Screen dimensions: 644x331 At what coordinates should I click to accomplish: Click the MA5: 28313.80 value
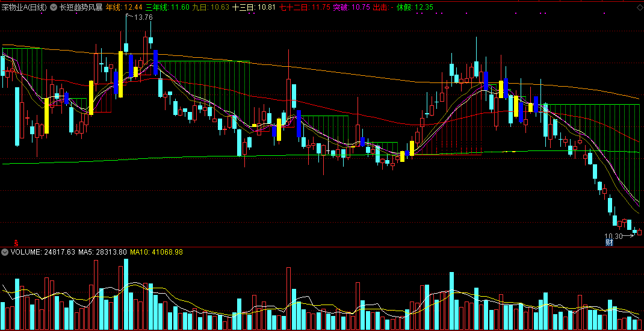102,252
